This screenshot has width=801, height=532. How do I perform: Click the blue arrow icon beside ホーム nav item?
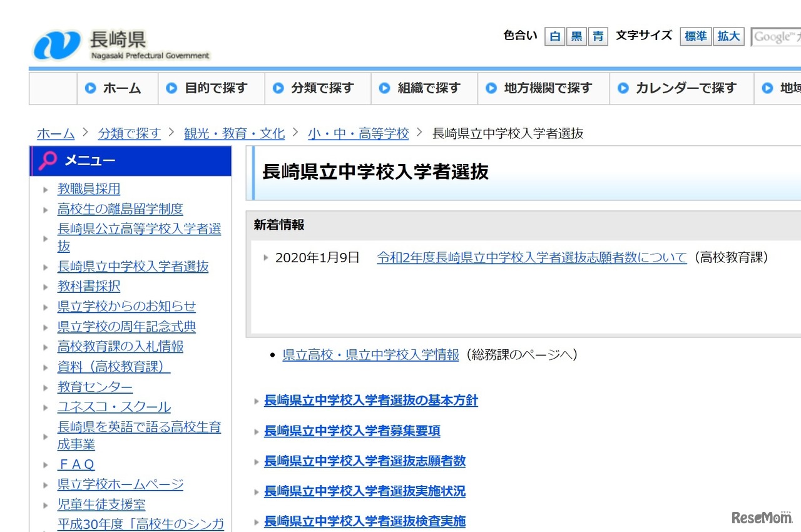[91, 88]
